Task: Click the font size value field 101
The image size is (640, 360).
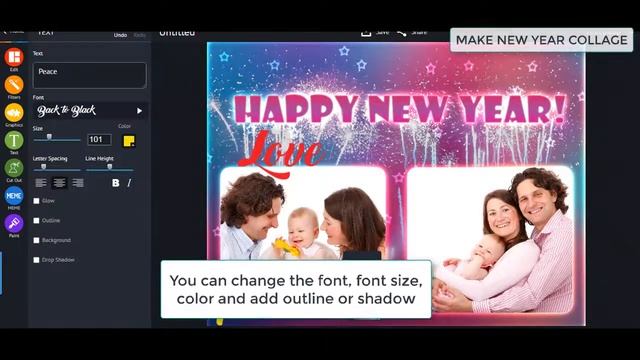Action: (99, 140)
